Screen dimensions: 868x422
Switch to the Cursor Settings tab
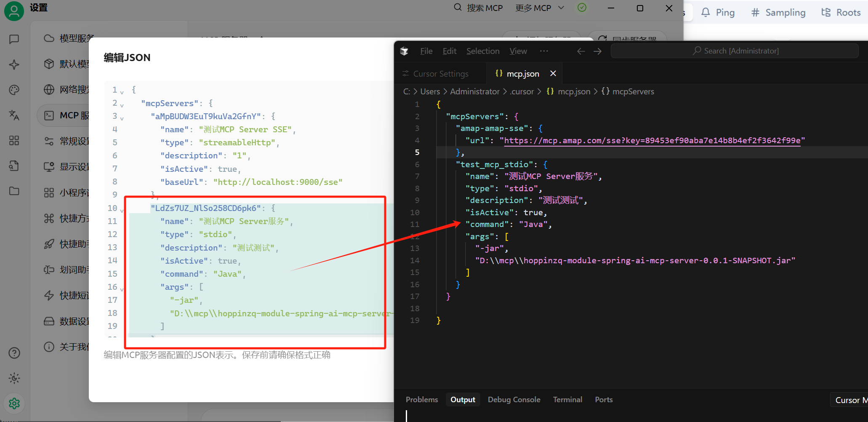[440, 74]
